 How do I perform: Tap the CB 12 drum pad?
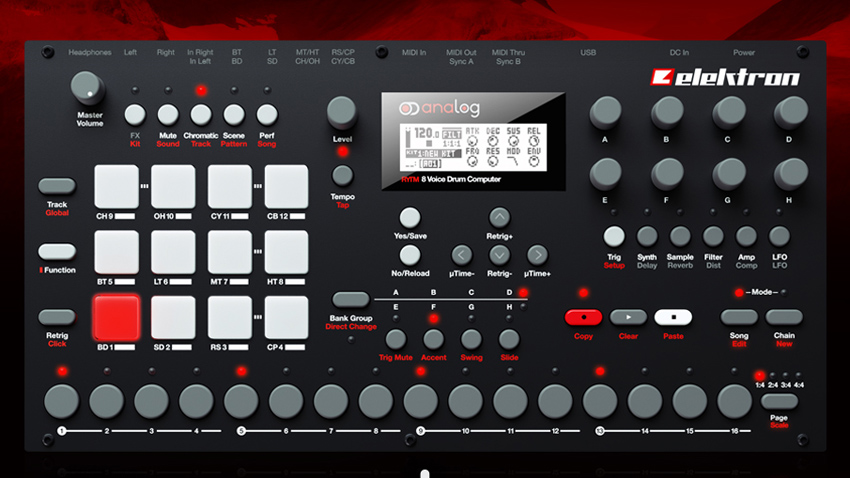point(286,186)
